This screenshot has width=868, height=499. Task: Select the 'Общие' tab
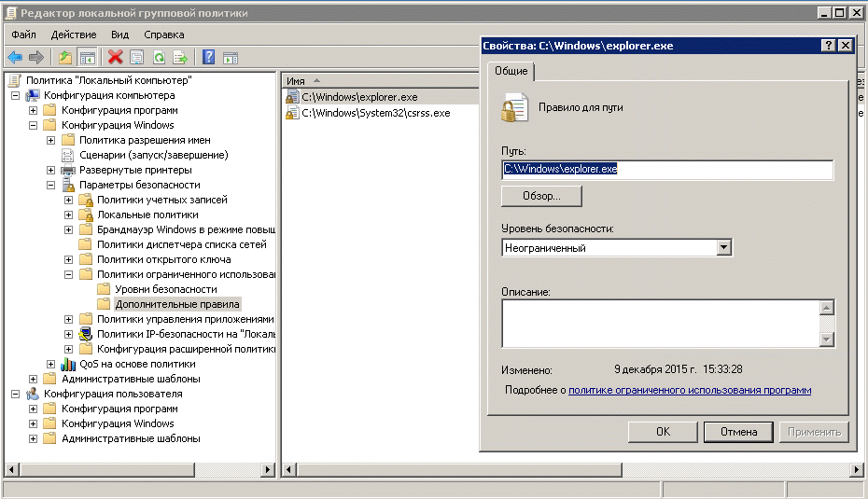[x=511, y=71]
